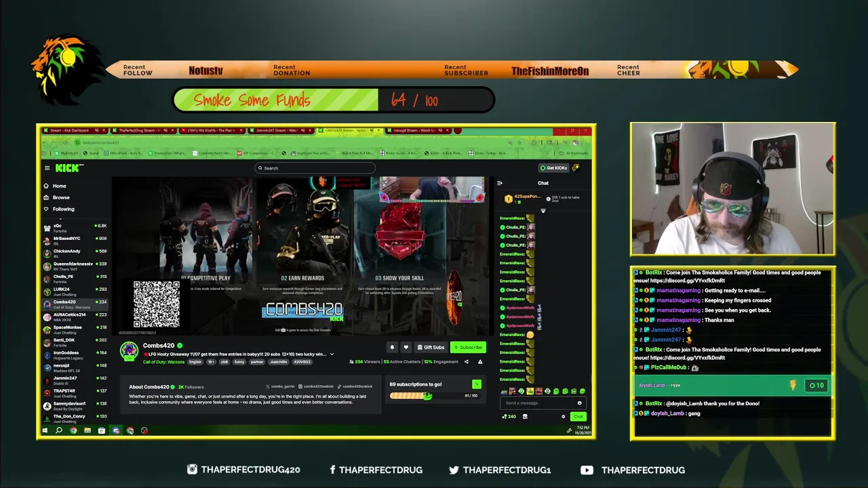Click Call of Duty: Warzone category link

tap(163, 362)
